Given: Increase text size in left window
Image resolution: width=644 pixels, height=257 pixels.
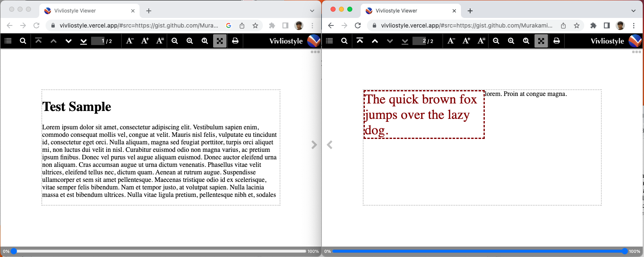Looking at the screenshot, I should tap(145, 41).
